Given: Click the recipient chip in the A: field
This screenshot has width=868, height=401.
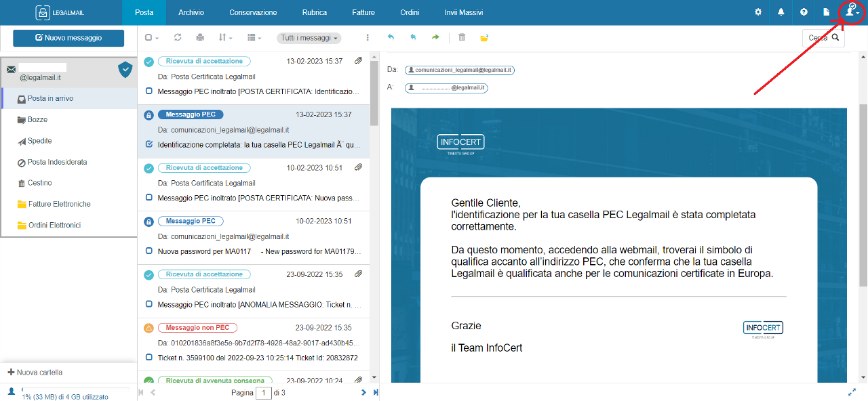Looking at the screenshot, I should point(446,88).
